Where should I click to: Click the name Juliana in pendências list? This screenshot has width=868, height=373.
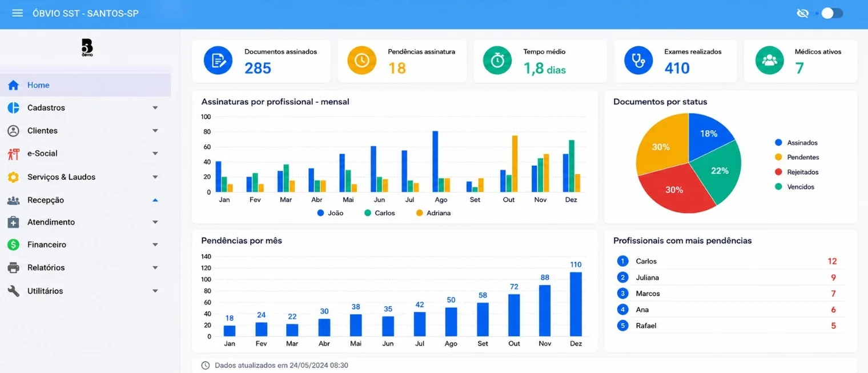pos(648,278)
